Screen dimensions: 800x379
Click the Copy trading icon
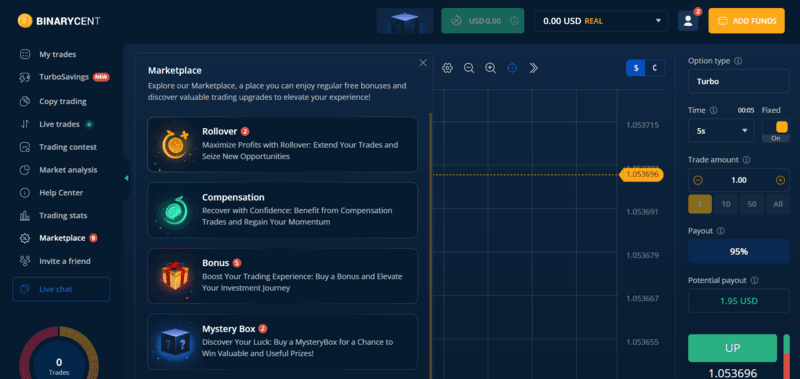[24, 101]
